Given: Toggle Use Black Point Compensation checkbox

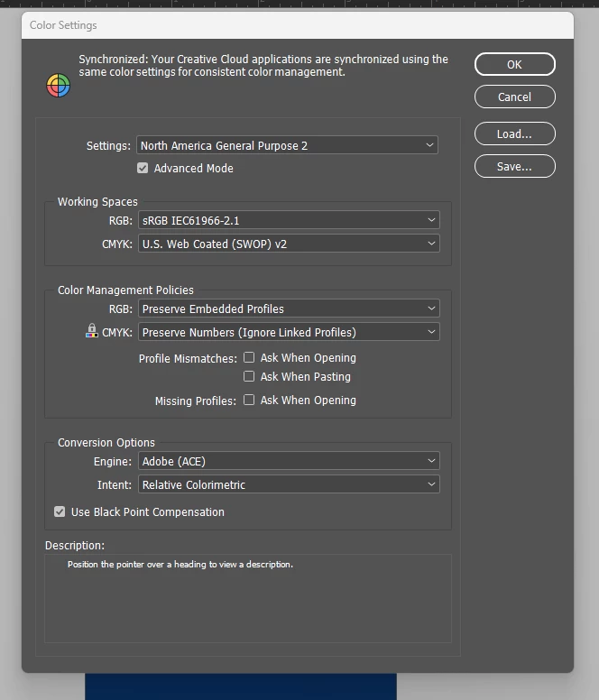Looking at the screenshot, I should tap(60, 512).
